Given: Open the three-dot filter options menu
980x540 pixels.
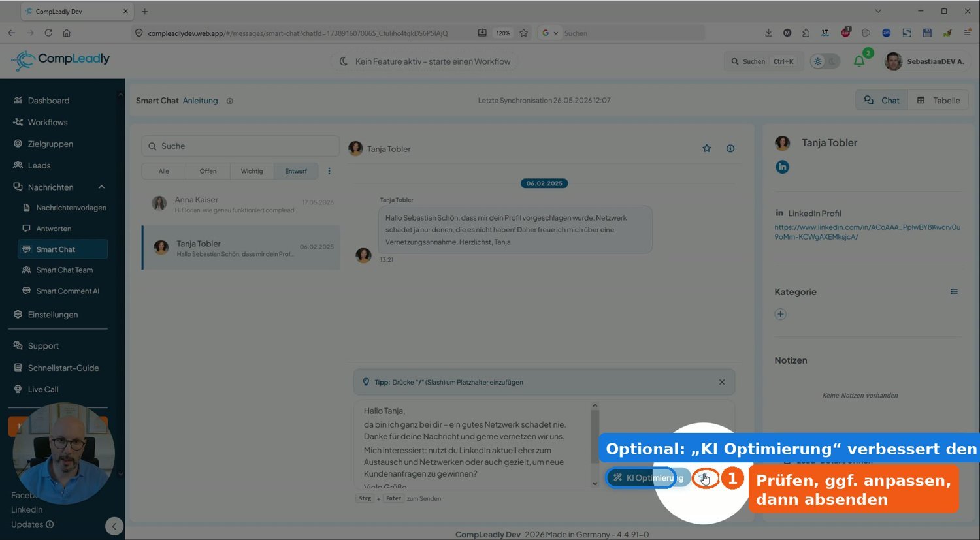Looking at the screenshot, I should 329,171.
